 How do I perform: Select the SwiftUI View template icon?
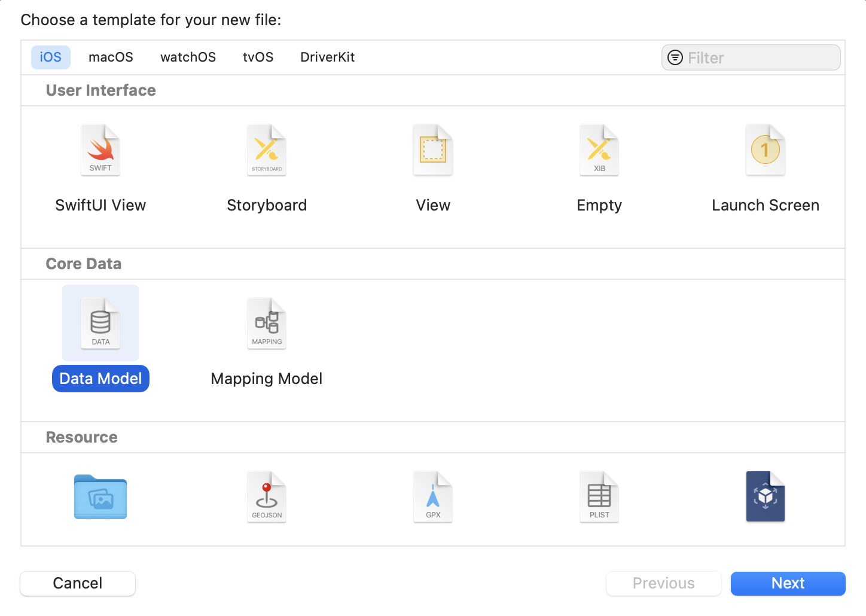[x=100, y=151]
